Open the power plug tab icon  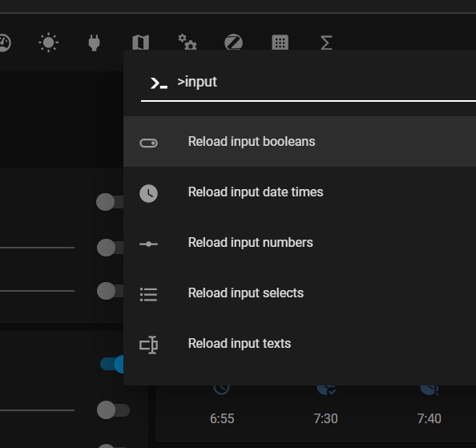[94, 42]
